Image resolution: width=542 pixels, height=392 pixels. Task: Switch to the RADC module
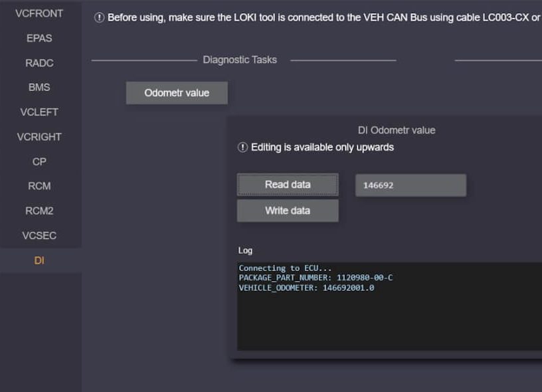tap(39, 62)
